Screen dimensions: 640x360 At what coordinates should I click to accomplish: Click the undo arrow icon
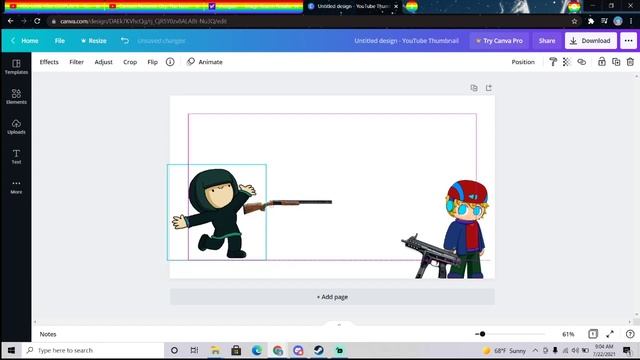tap(125, 40)
